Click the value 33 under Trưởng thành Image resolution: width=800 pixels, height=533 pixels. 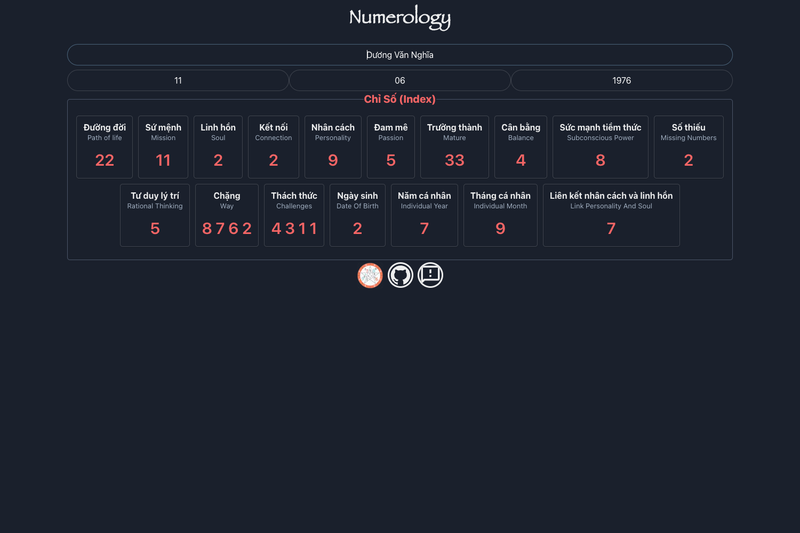tap(455, 160)
